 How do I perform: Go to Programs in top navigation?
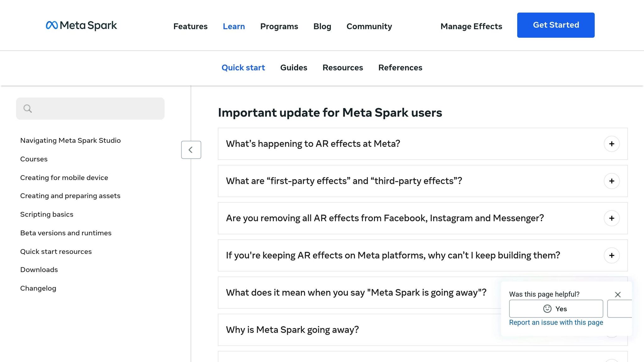click(x=279, y=26)
